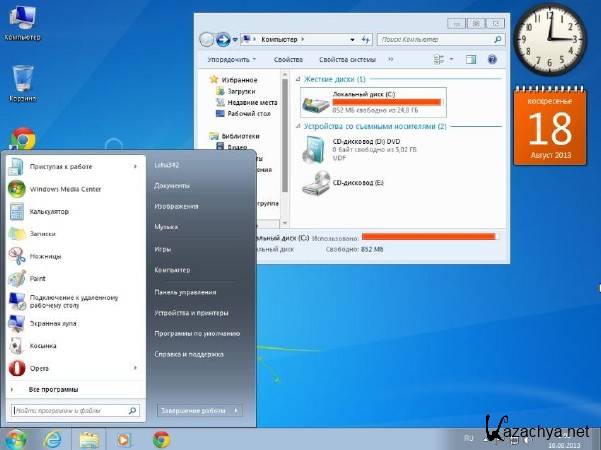This screenshot has width=601, height=450.
Task: Open Windows Media Center from the Start menu
Action: coord(76,189)
